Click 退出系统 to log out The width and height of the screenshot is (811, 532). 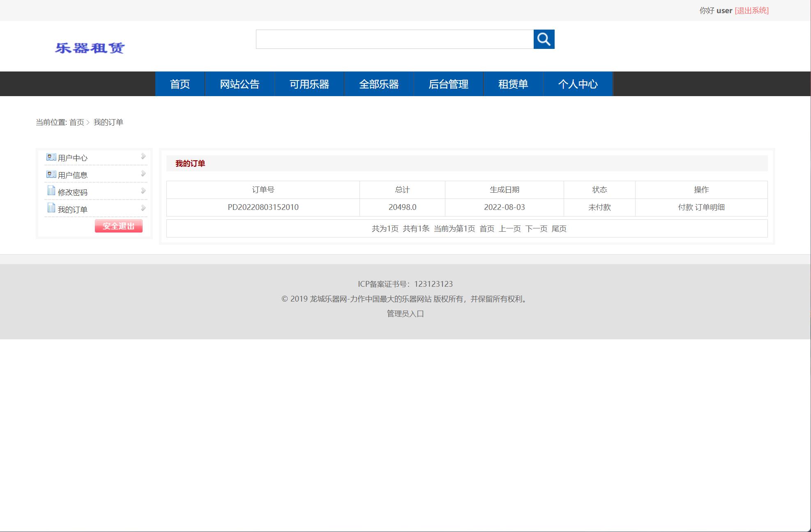[x=751, y=10]
